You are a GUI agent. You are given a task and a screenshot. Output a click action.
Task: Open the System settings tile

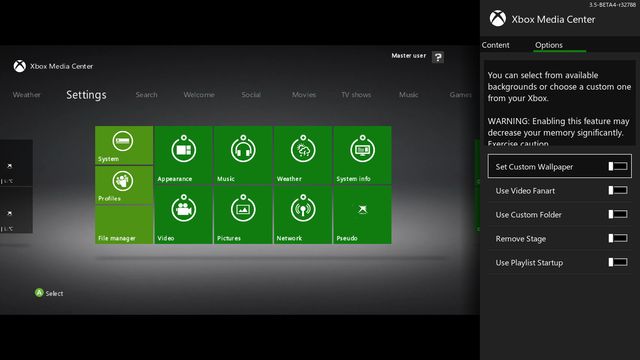(x=124, y=145)
